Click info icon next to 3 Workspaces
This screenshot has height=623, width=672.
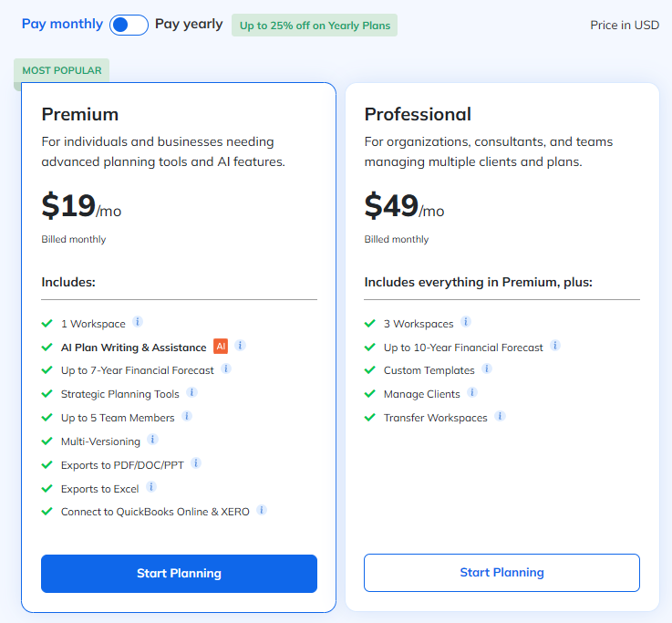466,322
